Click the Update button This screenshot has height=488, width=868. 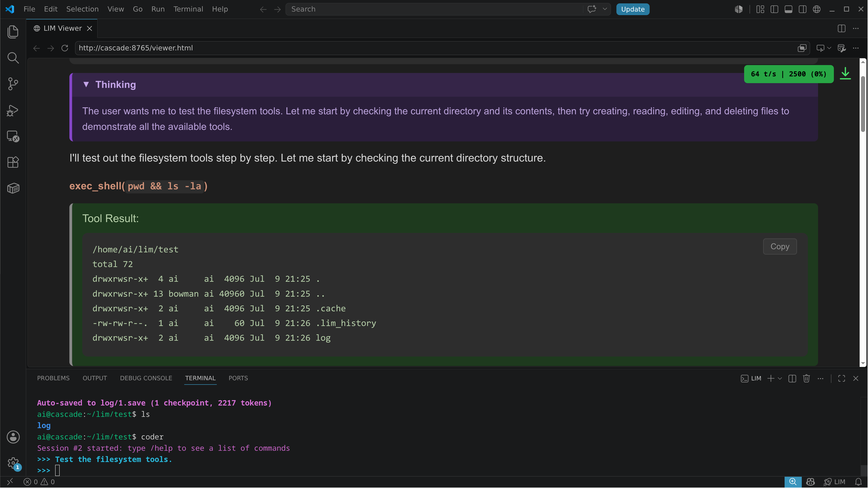tap(632, 9)
